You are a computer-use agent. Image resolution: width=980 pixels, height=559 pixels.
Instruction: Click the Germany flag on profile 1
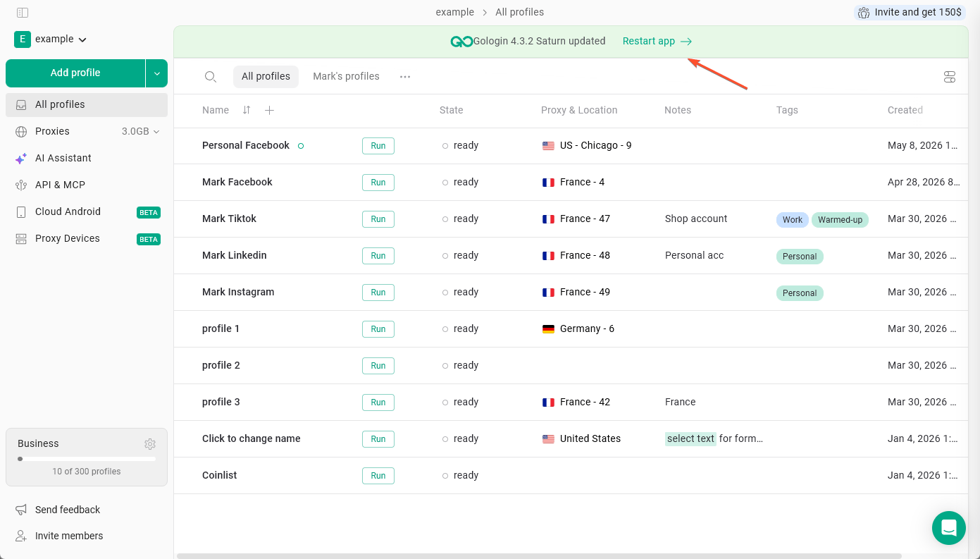click(548, 329)
